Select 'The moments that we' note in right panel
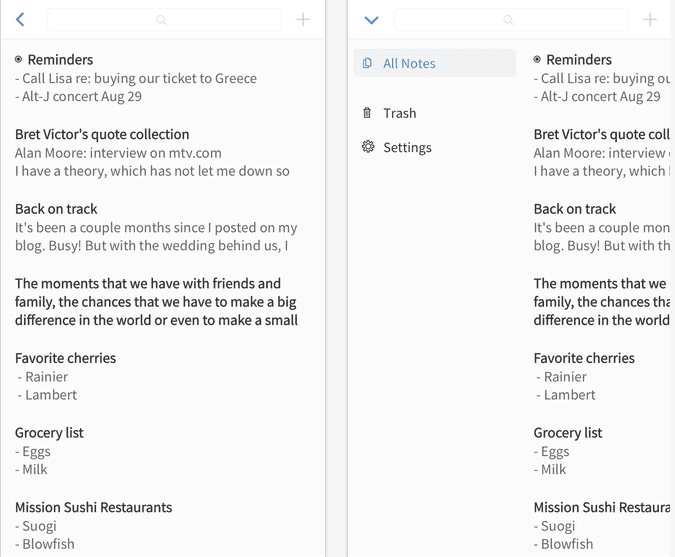675x557 pixels. (602, 302)
